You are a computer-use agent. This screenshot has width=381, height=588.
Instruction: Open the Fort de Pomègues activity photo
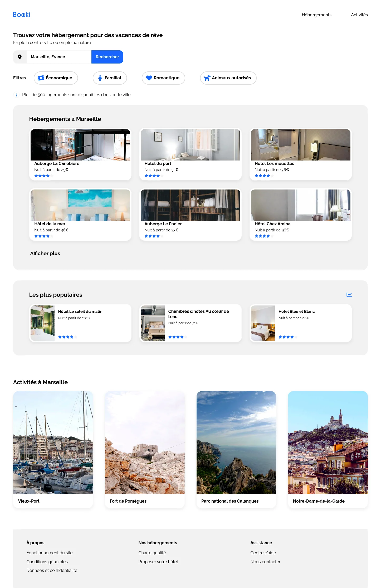(145, 443)
